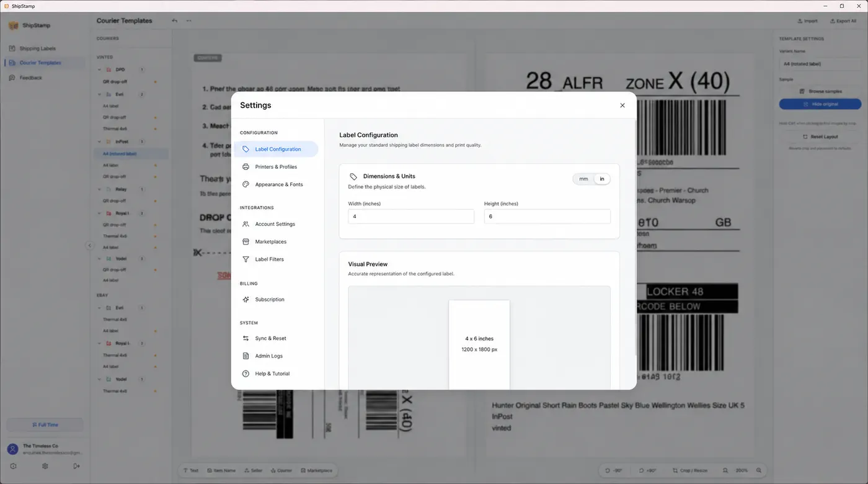Add a Courier field from bottom toolbar
Screen dimensions: 868x484
click(x=281, y=470)
